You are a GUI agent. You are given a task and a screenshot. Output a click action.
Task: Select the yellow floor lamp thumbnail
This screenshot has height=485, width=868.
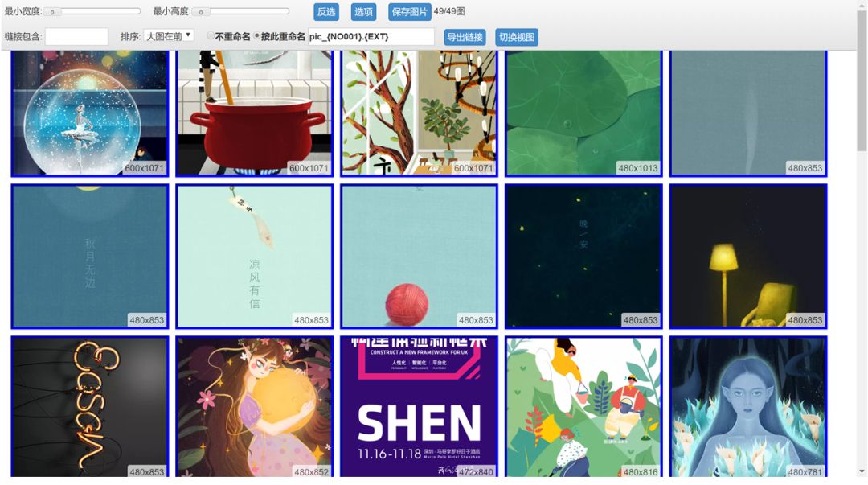(747, 256)
